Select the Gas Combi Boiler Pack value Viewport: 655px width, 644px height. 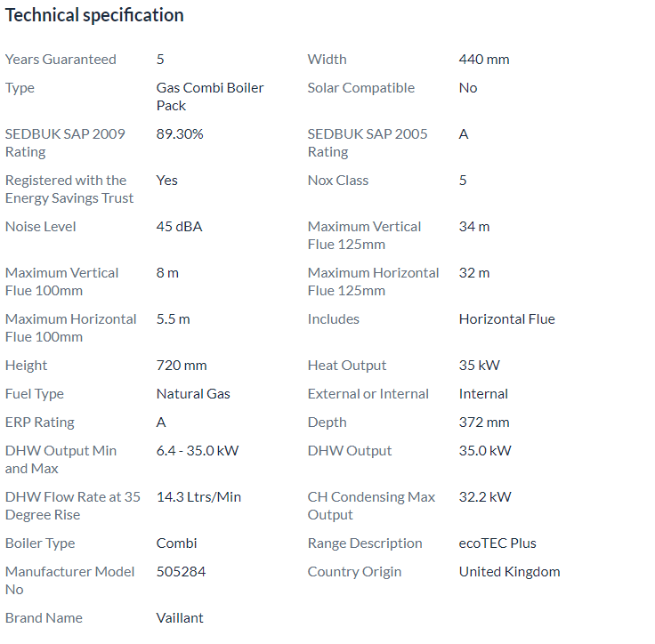[210, 96]
